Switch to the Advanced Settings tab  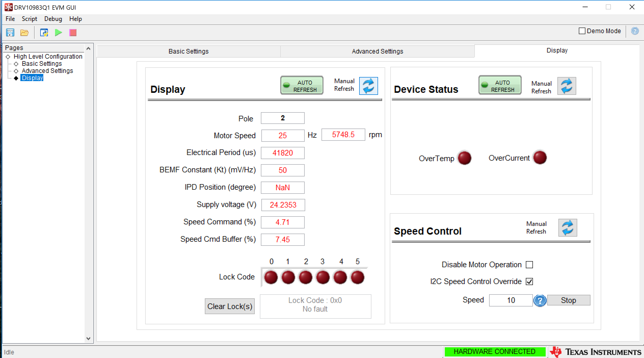[x=377, y=51]
